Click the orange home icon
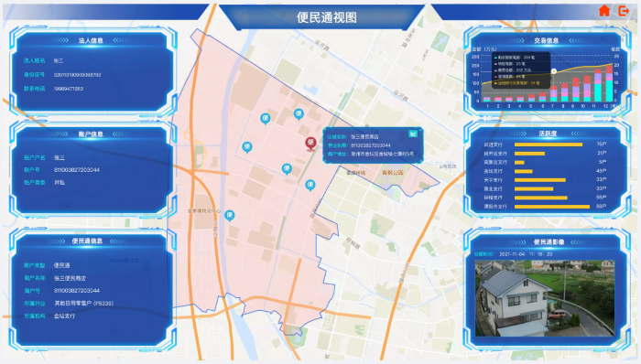 [x=604, y=11]
